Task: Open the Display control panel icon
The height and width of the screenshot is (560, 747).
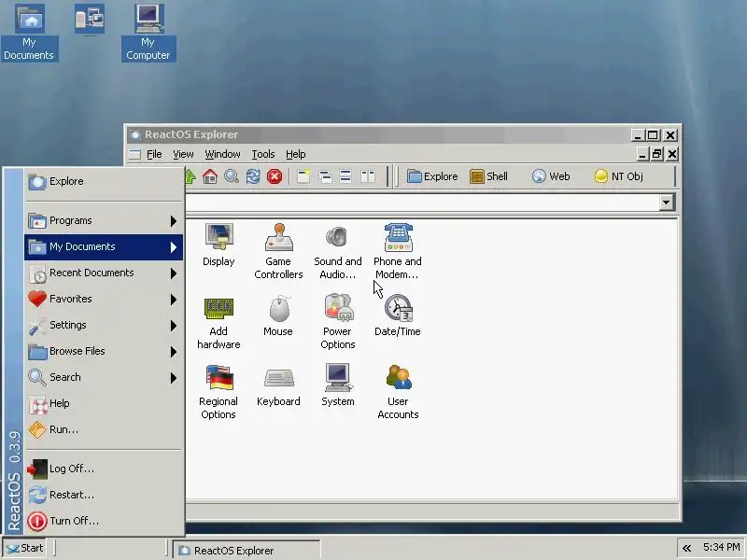Action: point(218,245)
